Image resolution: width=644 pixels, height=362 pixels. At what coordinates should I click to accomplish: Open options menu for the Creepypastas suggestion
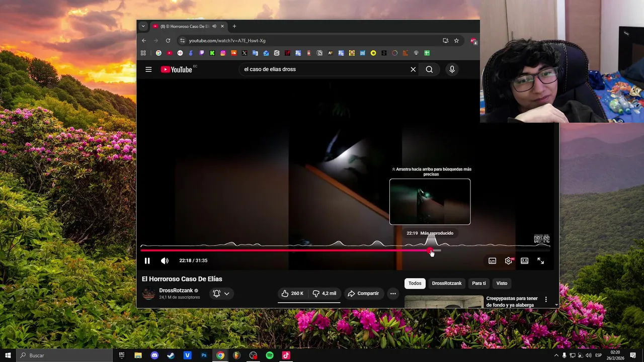click(546, 300)
